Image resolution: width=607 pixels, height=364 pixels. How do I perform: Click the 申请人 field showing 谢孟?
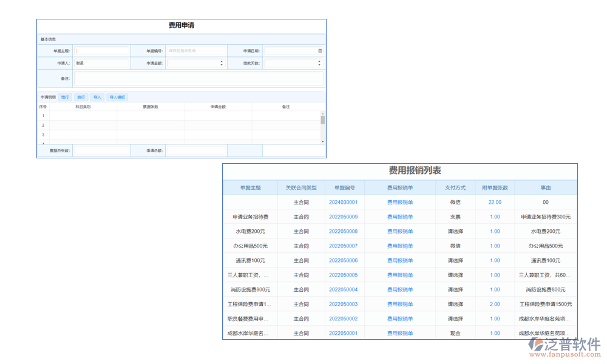point(103,62)
